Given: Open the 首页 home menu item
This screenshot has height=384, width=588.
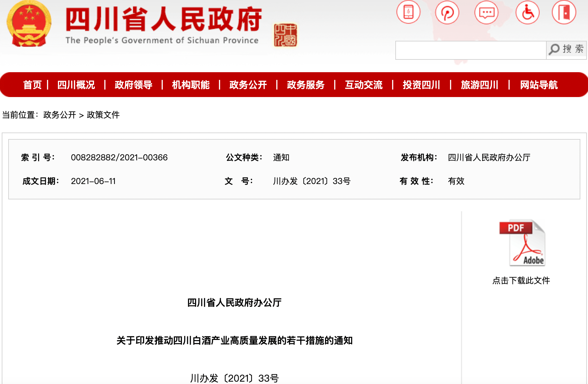Looking at the screenshot, I should [x=33, y=85].
